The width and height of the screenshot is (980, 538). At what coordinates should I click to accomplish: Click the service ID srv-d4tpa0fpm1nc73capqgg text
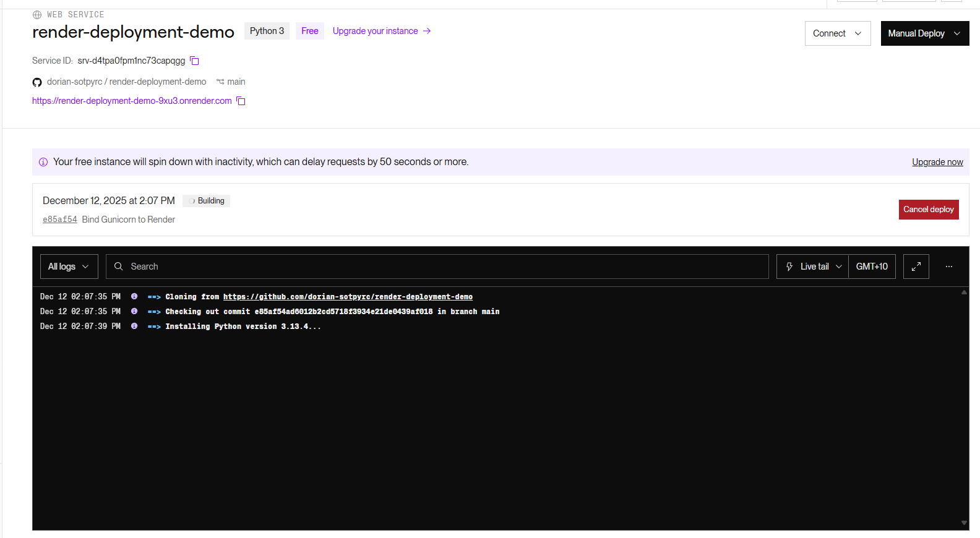point(131,61)
